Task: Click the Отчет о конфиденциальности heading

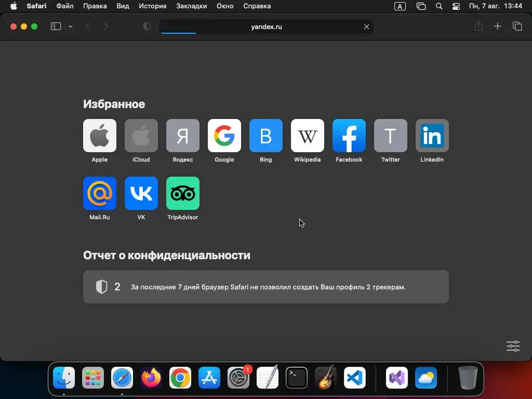Action: coord(167,255)
